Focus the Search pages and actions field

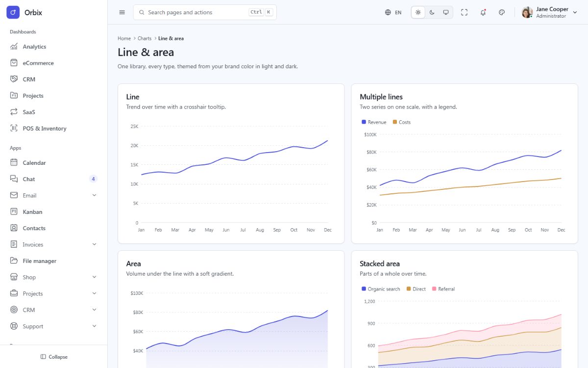pos(205,12)
